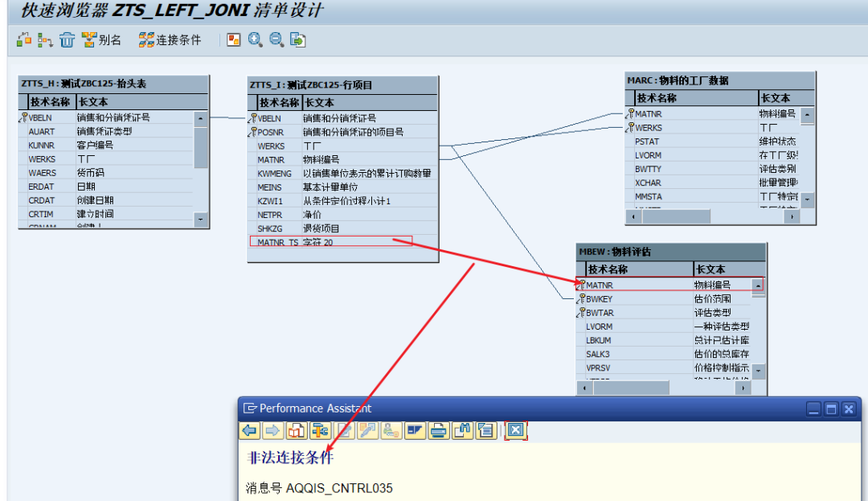Click ZTTS_I table title bar
Screen dimensions: 868x501
[x=342, y=84]
